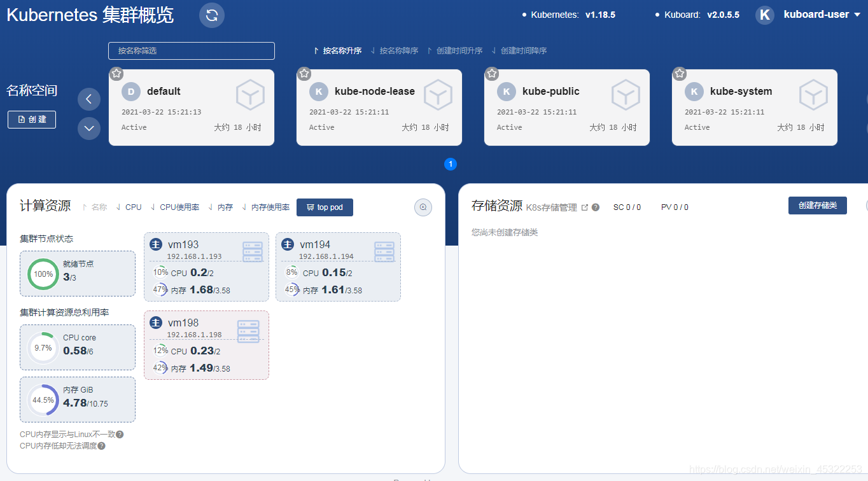
Task: Open node vm198
Action: point(207,345)
